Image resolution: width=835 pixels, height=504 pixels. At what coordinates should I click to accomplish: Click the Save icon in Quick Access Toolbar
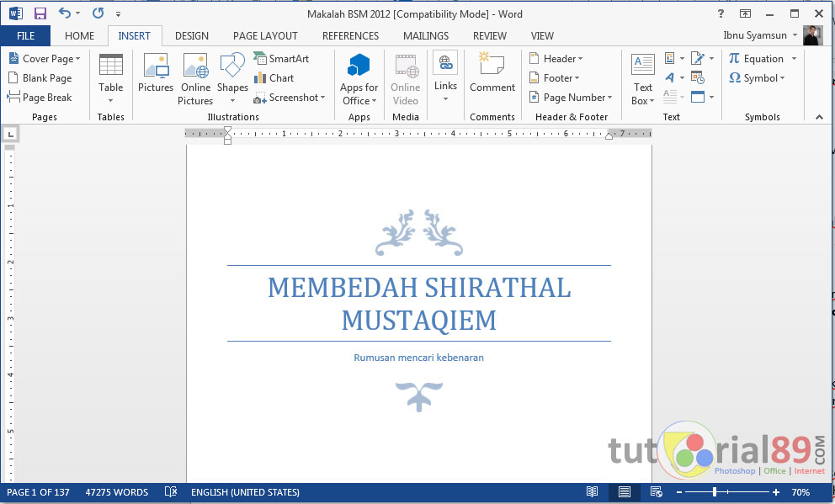[x=40, y=13]
